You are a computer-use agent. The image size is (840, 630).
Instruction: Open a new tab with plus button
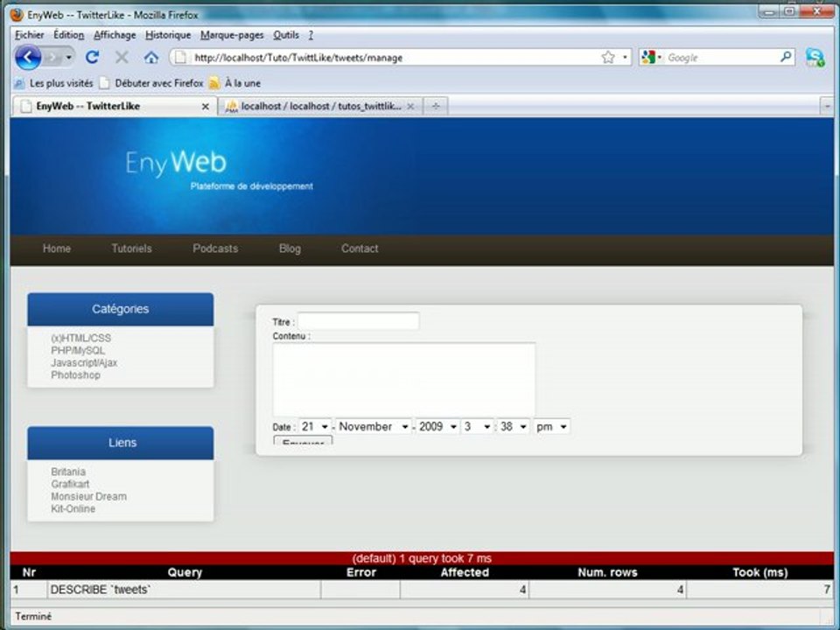[436, 106]
